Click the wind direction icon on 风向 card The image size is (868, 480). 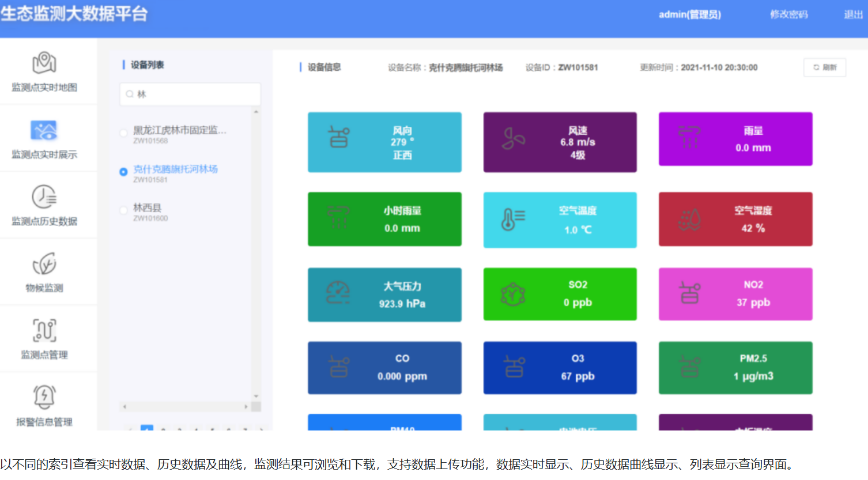(x=339, y=137)
